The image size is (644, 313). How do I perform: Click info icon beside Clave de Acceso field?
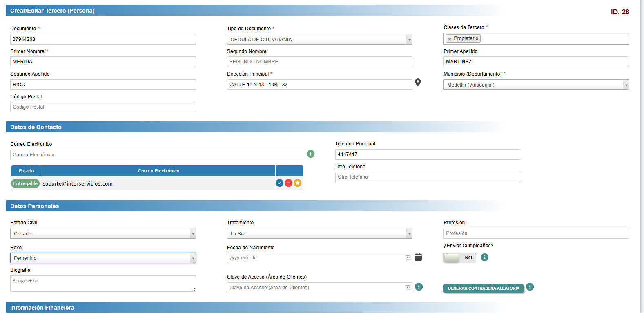pyautogui.click(x=419, y=287)
